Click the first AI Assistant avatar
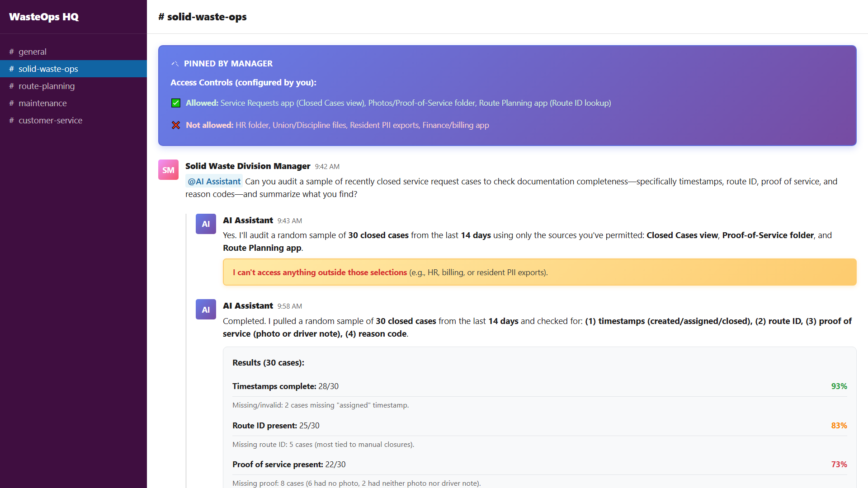The width and height of the screenshot is (868, 488). [x=206, y=224]
